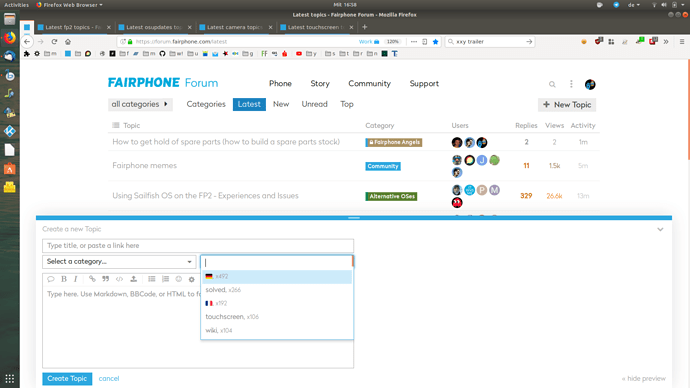
Task: Select the Latest topics filter
Action: [x=249, y=104]
